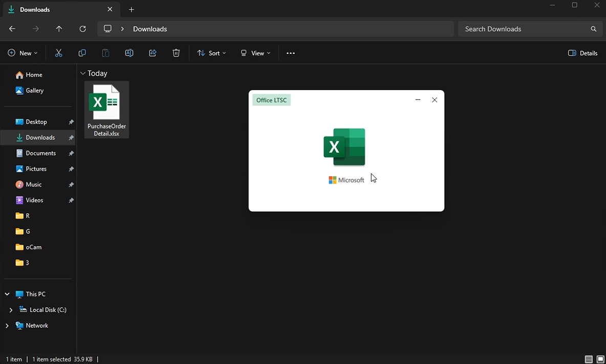This screenshot has height=364, width=606.
Task: Expand Local Disk (C:) tree node
Action: coord(11,310)
